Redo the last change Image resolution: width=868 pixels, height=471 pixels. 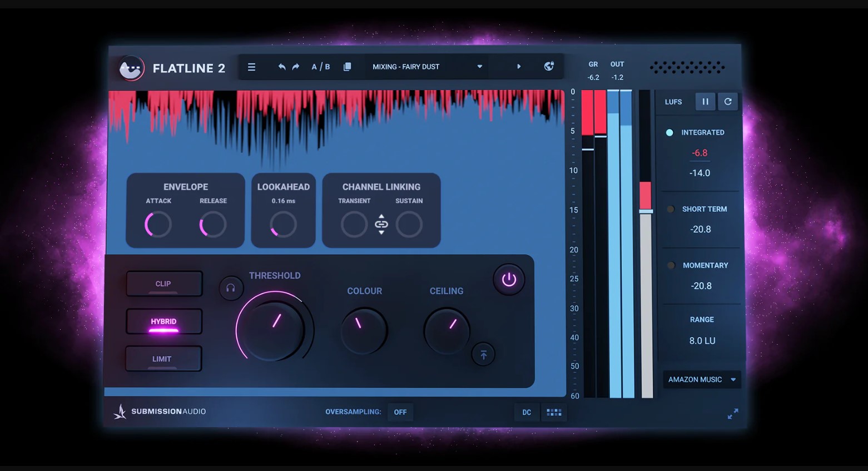click(296, 67)
